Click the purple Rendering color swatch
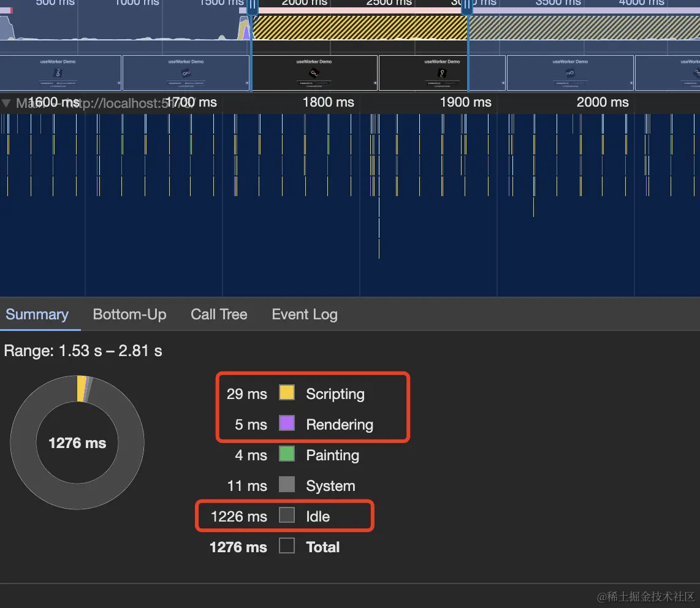This screenshot has width=700, height=608. [287, 423]
